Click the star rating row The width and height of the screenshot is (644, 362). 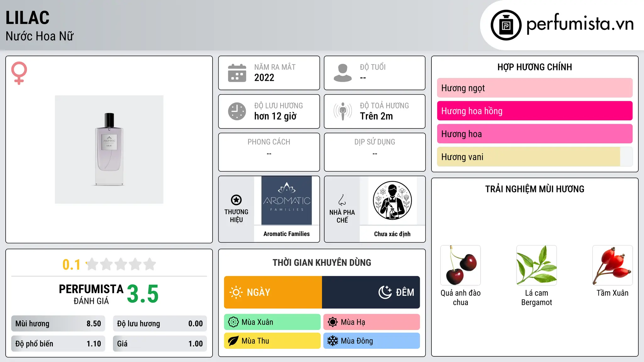[121, 264]
